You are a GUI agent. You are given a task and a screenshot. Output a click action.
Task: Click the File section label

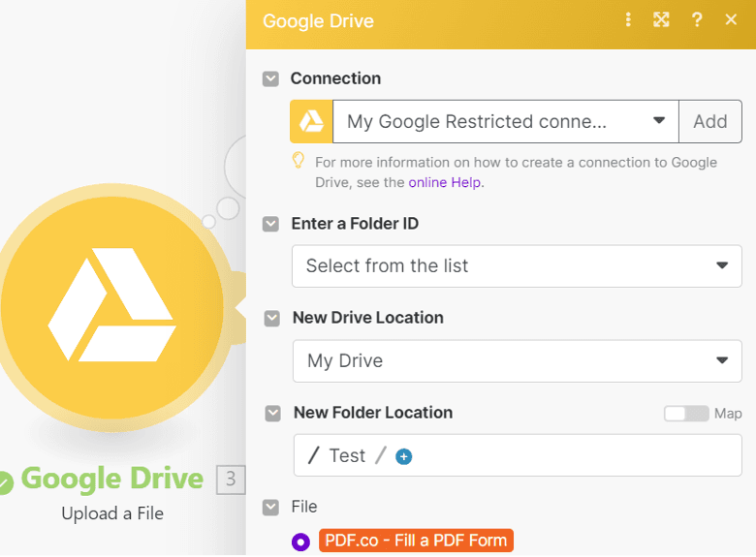pyautogui.click(x=304, y=507)
